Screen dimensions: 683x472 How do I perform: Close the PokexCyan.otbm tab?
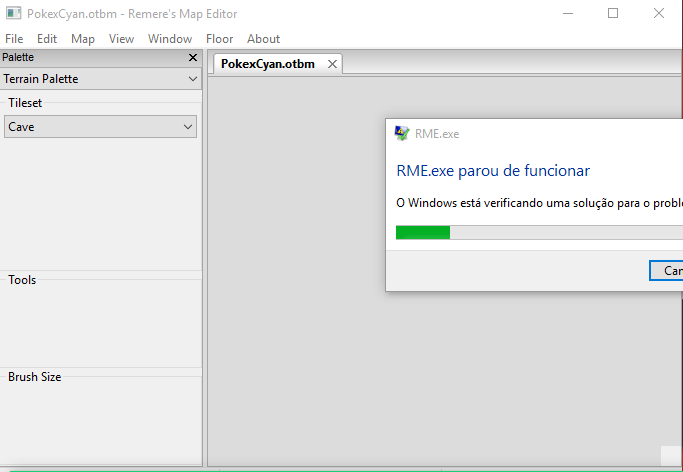tap(332, 64)
